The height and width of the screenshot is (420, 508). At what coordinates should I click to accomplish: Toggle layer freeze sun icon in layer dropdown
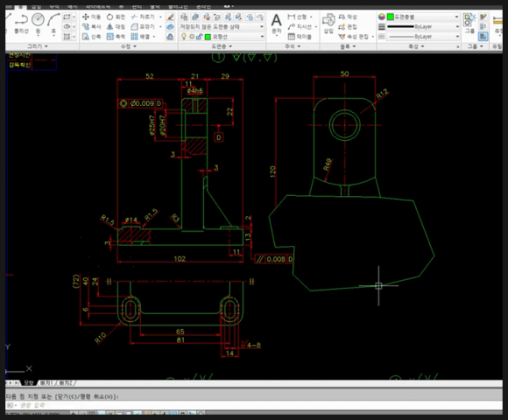pos(192,37)
